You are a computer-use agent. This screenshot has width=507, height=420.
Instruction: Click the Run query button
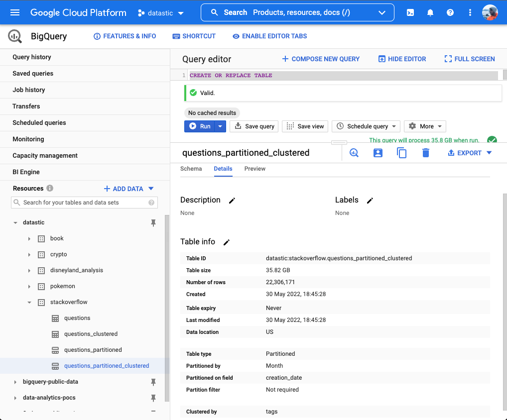[200, 126]
